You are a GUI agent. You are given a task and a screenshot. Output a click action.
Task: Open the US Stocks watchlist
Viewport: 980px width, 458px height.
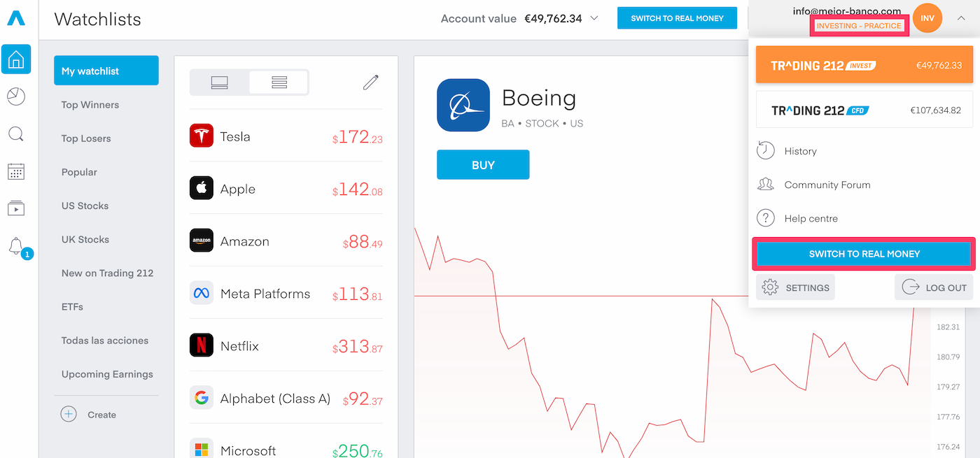click(x=85, y=206)
